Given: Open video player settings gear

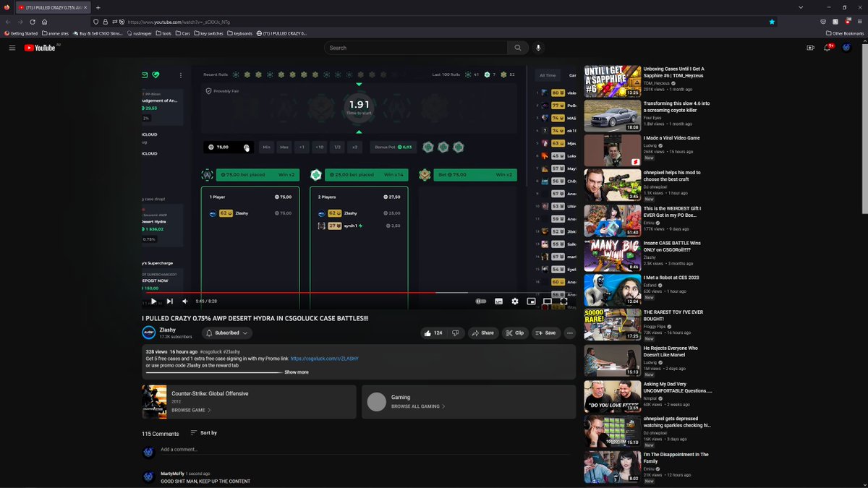Looking at the screenshot, I should coord(515,301).
